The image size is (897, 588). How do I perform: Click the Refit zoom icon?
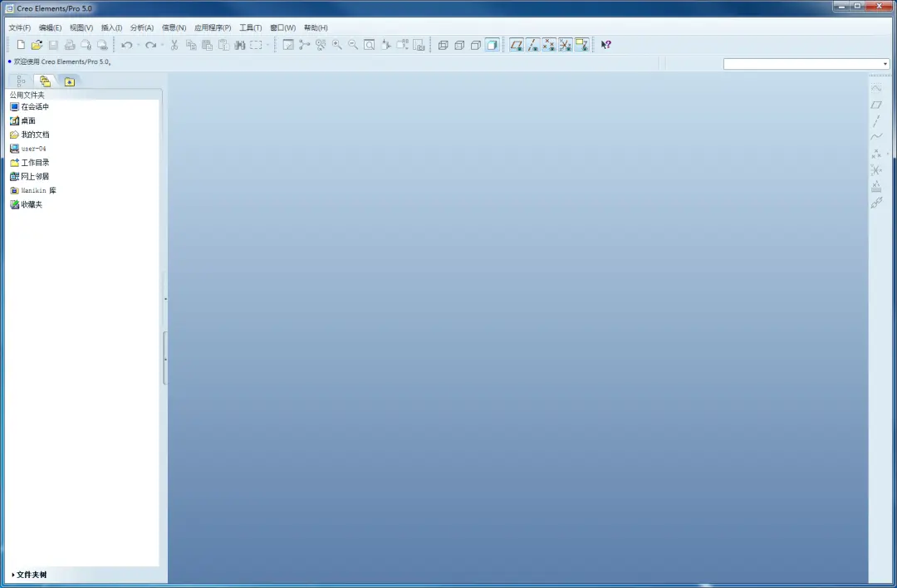370,45
